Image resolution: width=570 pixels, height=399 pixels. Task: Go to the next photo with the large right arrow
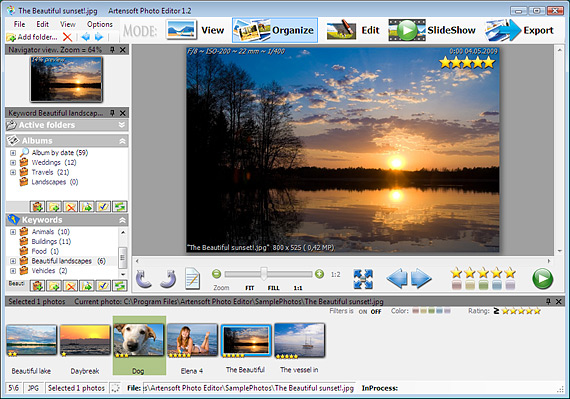[421, 279]
